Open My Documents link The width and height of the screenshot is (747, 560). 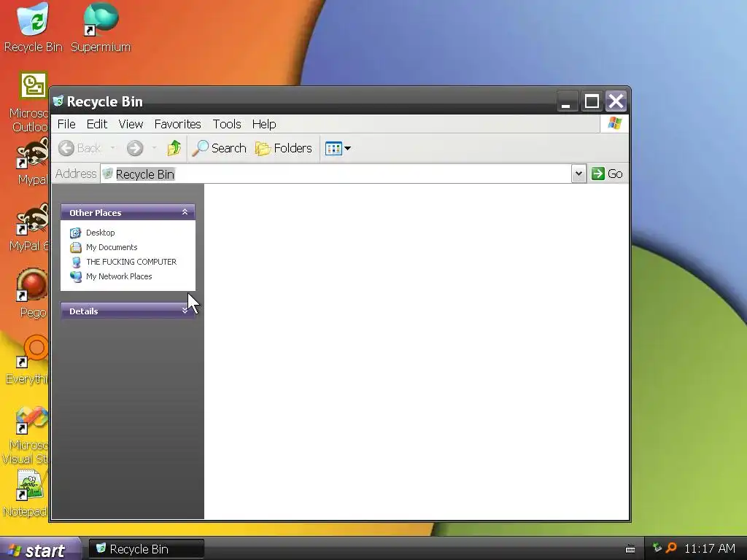click(x=104, y=247)
